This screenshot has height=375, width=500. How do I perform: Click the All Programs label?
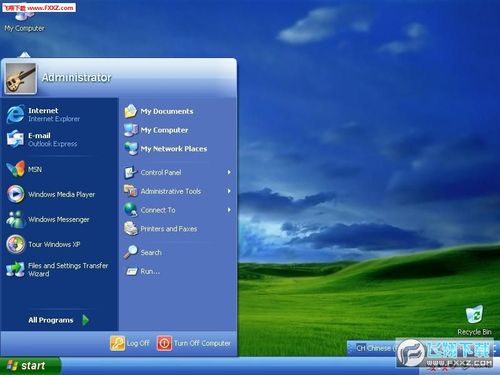[51, 320]
